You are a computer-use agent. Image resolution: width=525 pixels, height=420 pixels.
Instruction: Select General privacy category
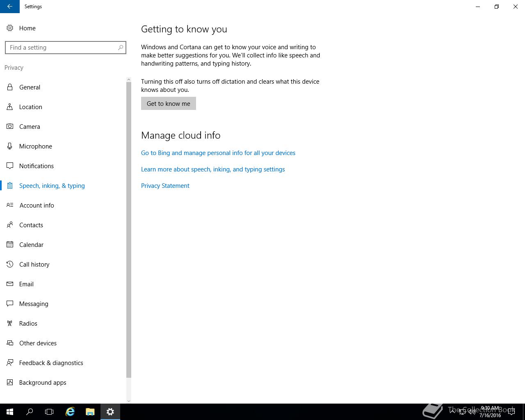click(x=63, y=87)
